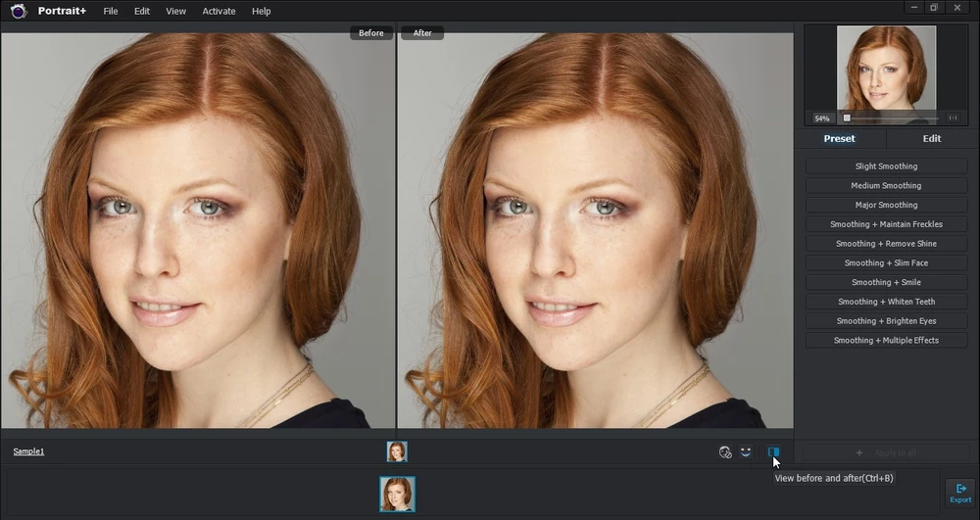Click the face-with-slash icon in bottom toolbar
This screenshot has width=980, height=520.
pos(724,451)
